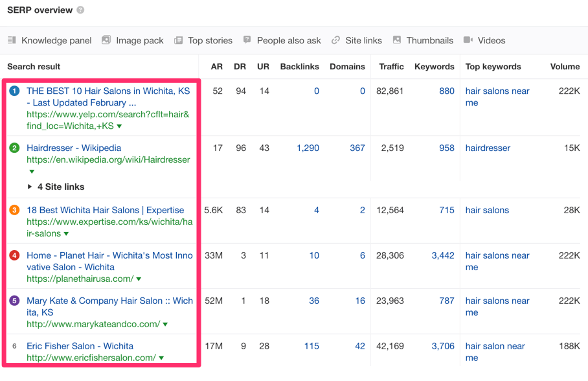The height and width of the screenshot is (381, 588).
Task: Open Planet Hair row's 'hair salons near me' keyword
Action: [x=497, y=261]
